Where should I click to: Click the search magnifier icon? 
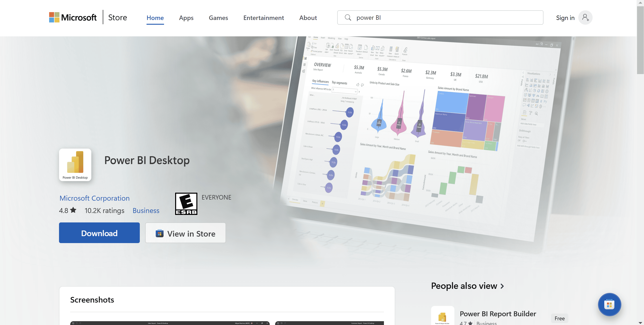[348, 18]
